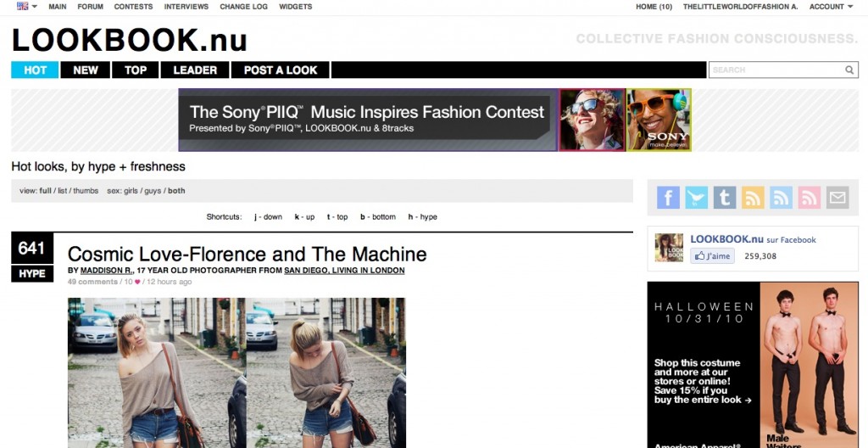Filter looks by both sexes

[x=176, y=191]
